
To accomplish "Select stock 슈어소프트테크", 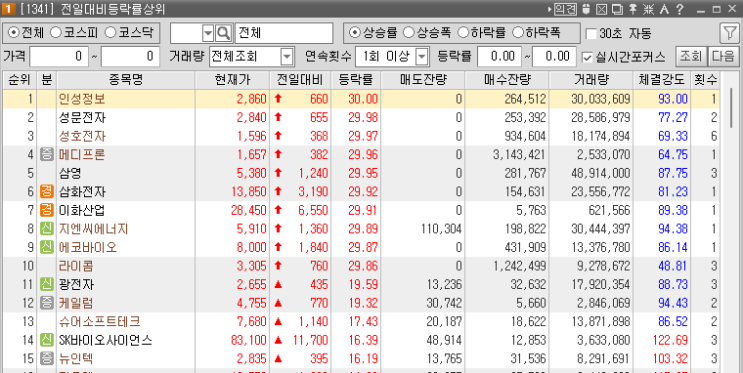I will (100, 321).
